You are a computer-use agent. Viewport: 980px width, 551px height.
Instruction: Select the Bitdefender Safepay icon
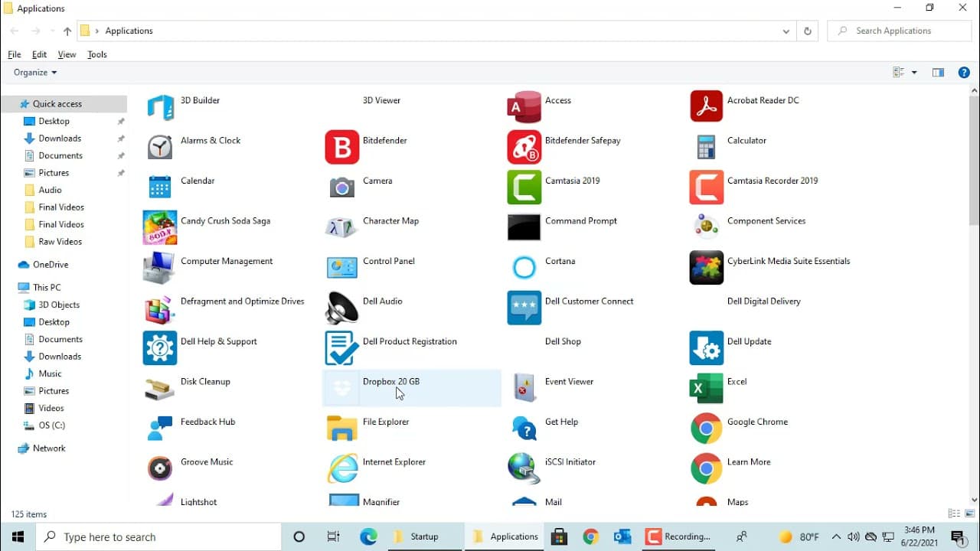point(524,147)
